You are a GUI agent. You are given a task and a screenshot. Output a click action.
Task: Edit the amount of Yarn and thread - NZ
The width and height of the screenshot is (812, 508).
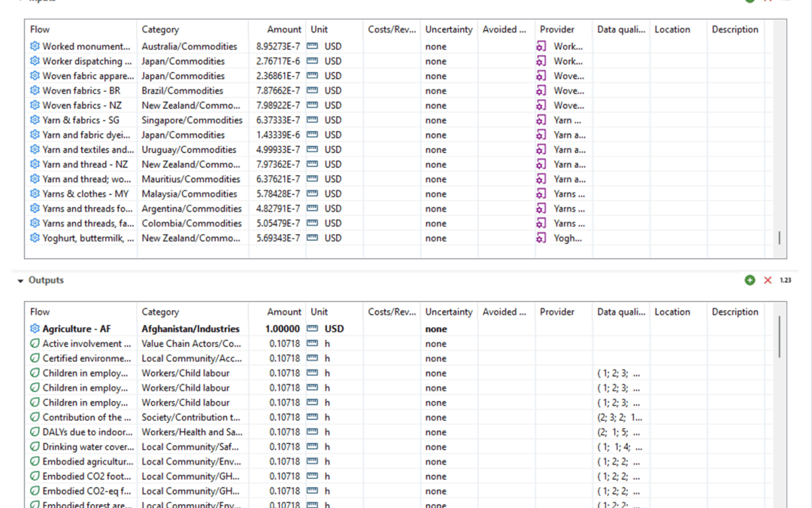click(x=277, y=164)
